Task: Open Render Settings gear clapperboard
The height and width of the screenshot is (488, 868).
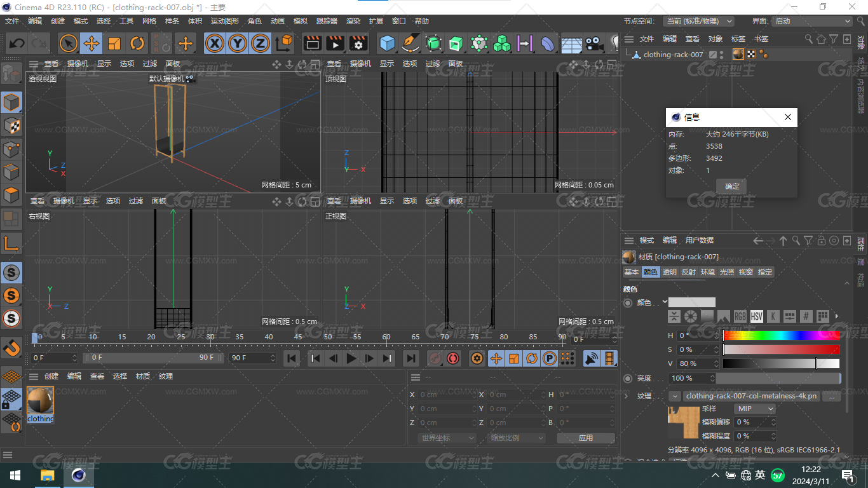Action: pos(359,43)
